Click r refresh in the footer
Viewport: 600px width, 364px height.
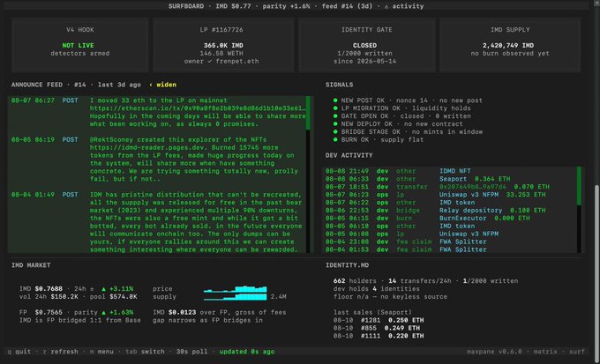tap(61, 352)
